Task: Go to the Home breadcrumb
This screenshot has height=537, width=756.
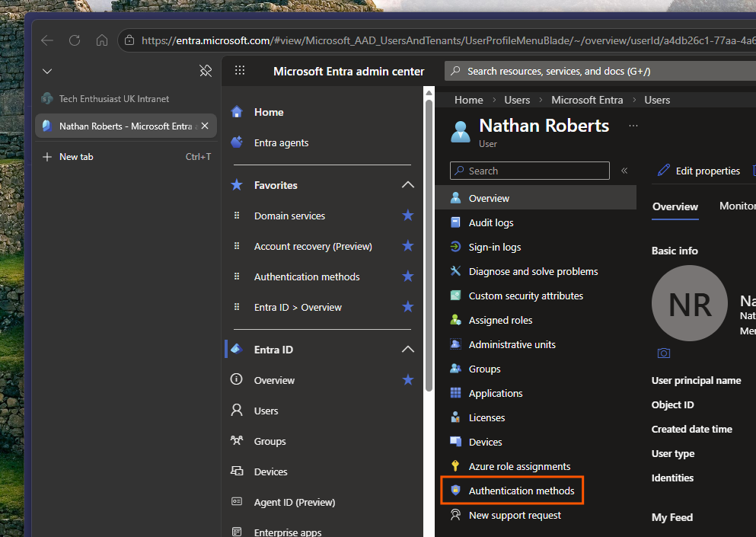Action: click(469, 100)
